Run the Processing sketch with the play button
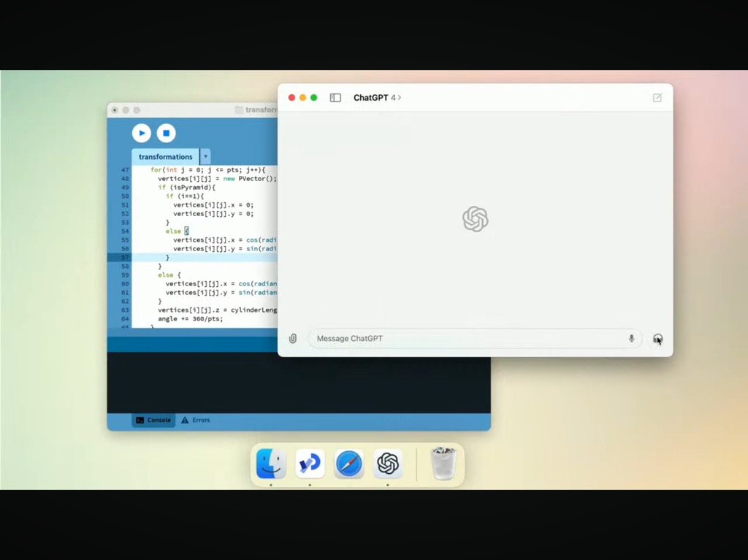Viewport: 748px width, 560px height. (142, 133)
